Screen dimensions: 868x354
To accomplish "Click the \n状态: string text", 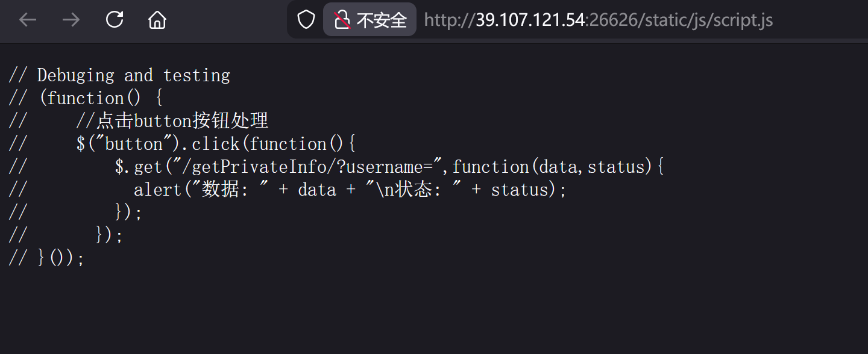I will pos(433,190).
